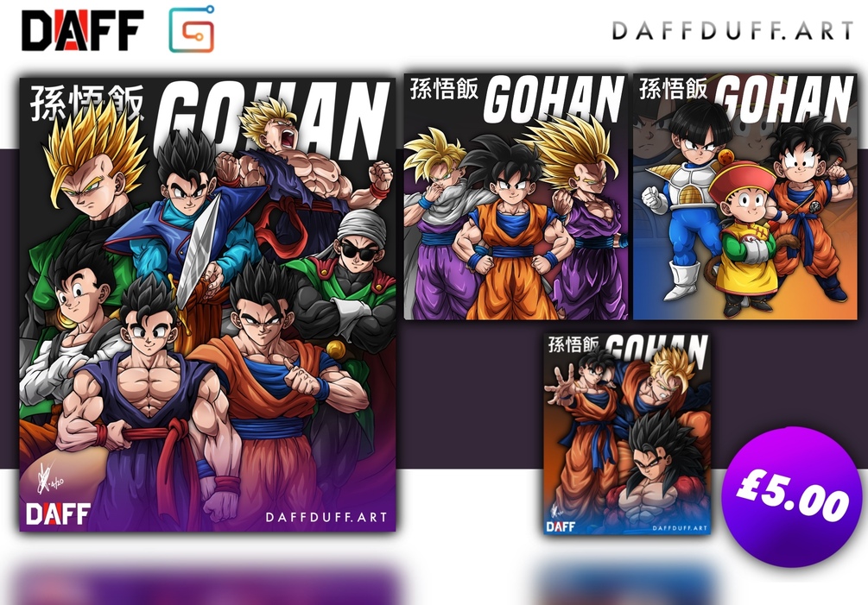This screenshot has height=605, width=868.
Task: Click the square gradient G icon
Action: click(x=192, y=29)
